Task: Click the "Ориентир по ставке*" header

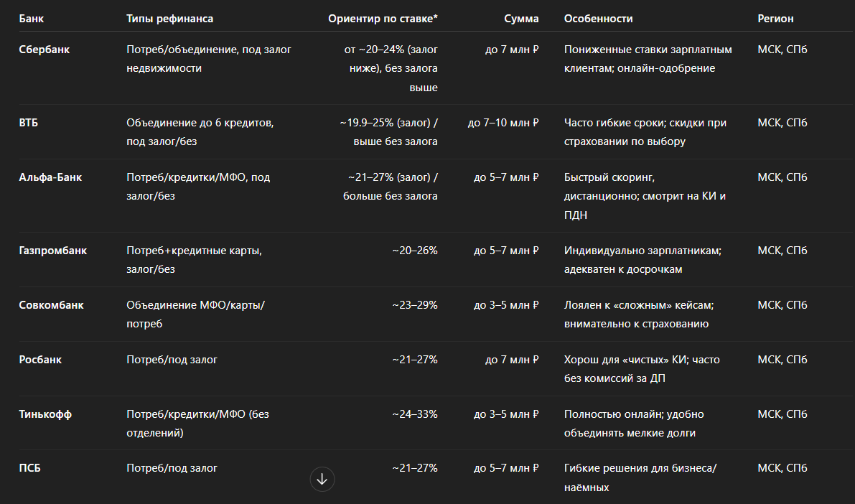Action: click(x=383, y=19)
